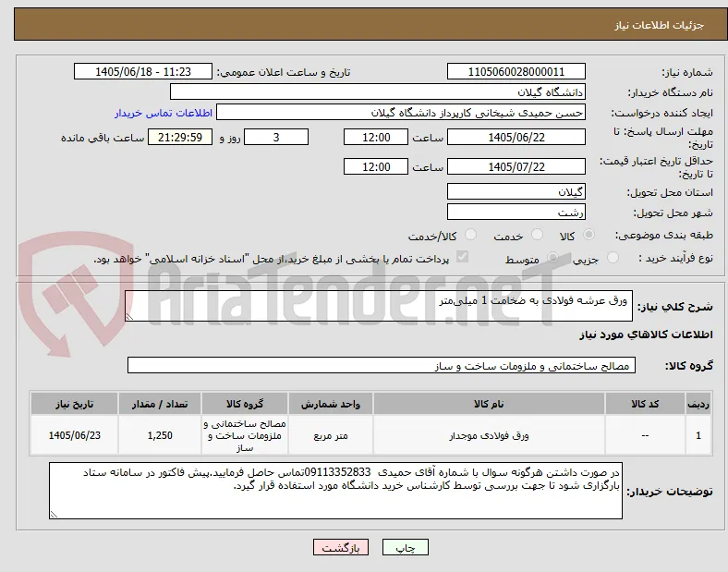
Task: Click the کد کالا column header
Action: tap(645, 404)
